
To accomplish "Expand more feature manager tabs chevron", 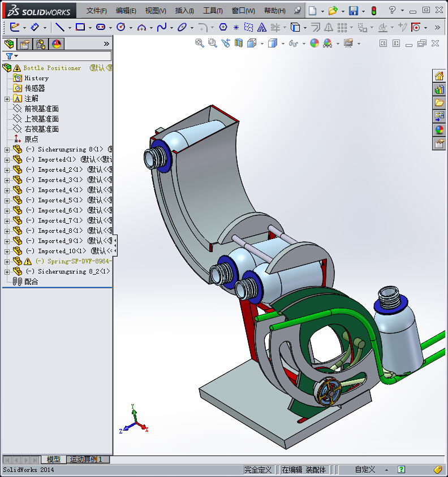I will 106,44.
